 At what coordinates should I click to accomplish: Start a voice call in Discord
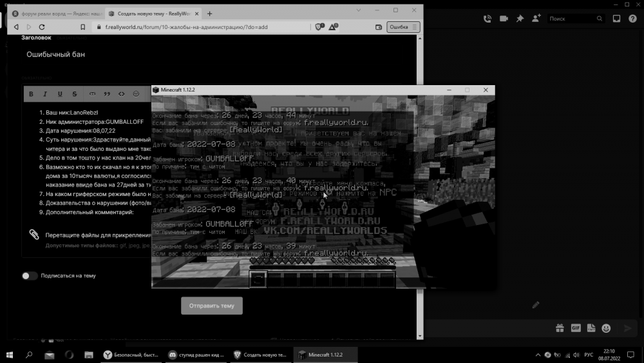click(488, 19)
